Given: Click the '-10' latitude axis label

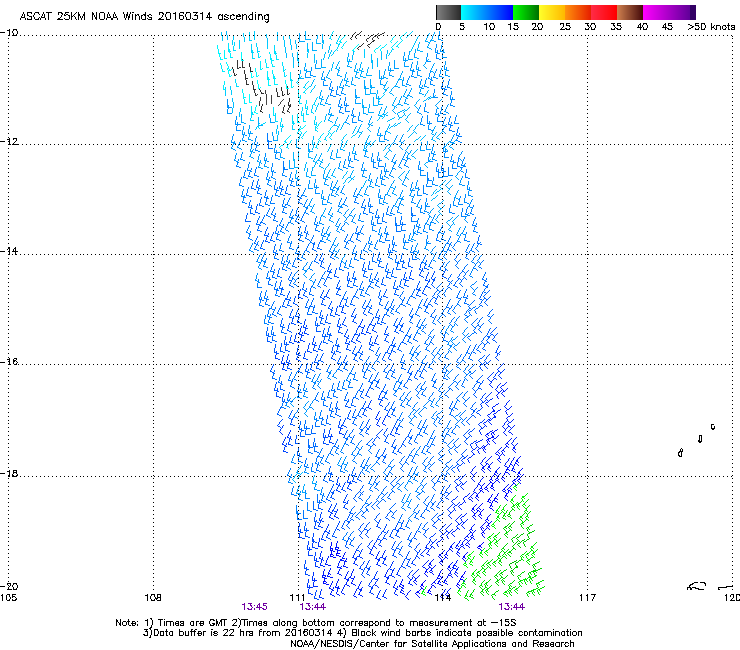Looking at the screenshot, I should pos(9,33).
